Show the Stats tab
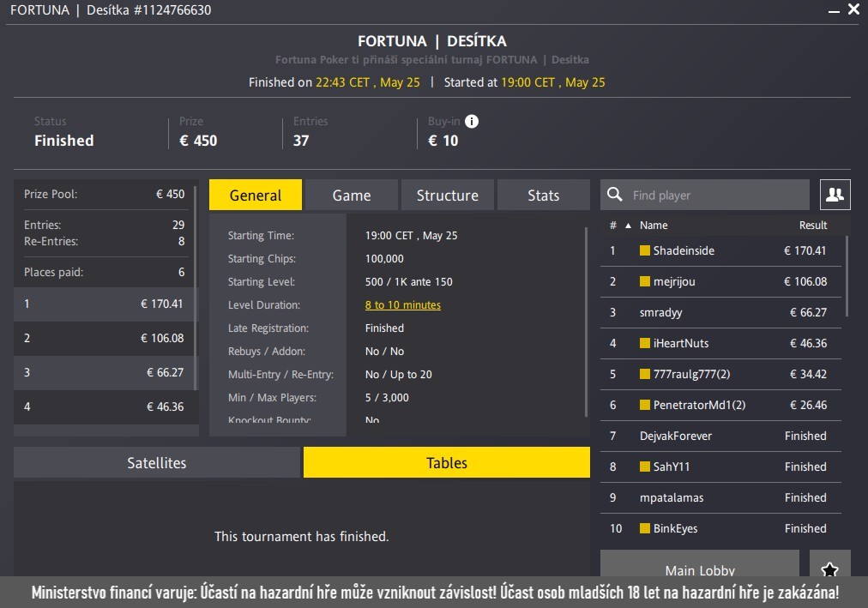 click(543, 196)
